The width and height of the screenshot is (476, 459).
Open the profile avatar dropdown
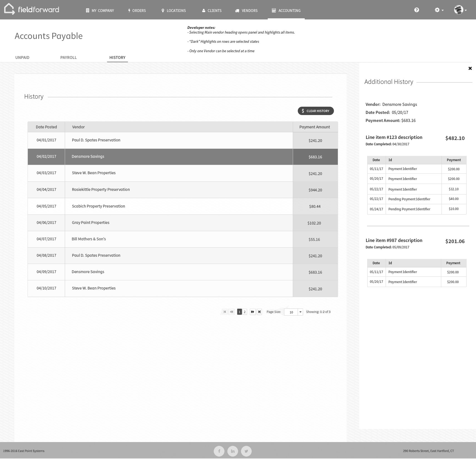click(460, 10)
